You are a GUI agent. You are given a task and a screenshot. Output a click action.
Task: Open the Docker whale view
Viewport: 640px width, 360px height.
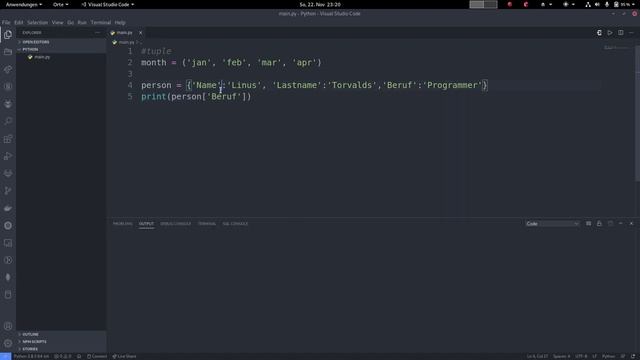[x=8, y=208]
